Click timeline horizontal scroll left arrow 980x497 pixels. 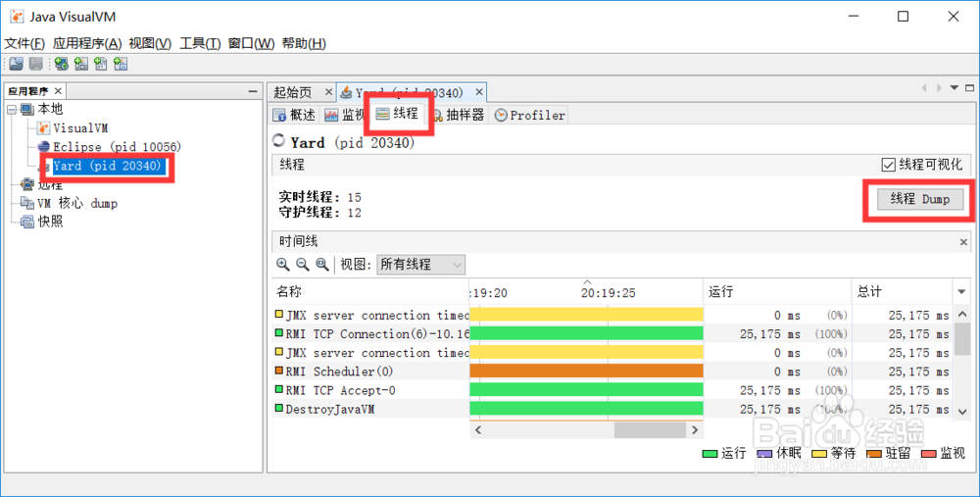[478, 430]
